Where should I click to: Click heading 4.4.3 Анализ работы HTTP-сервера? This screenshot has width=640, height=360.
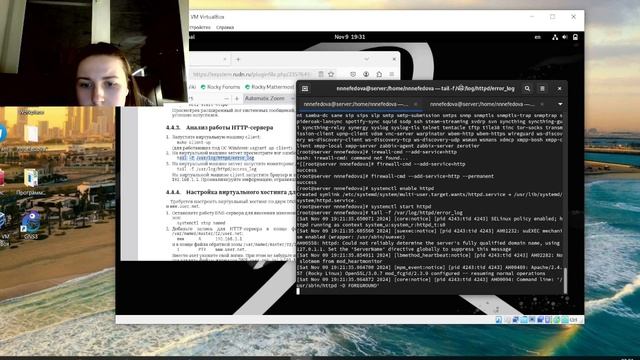220,128
